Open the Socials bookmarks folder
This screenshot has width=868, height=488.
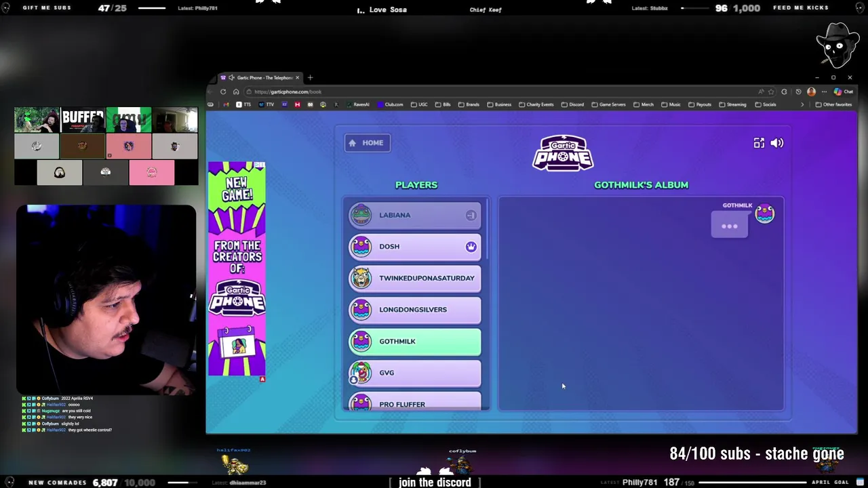coord(766,104)
